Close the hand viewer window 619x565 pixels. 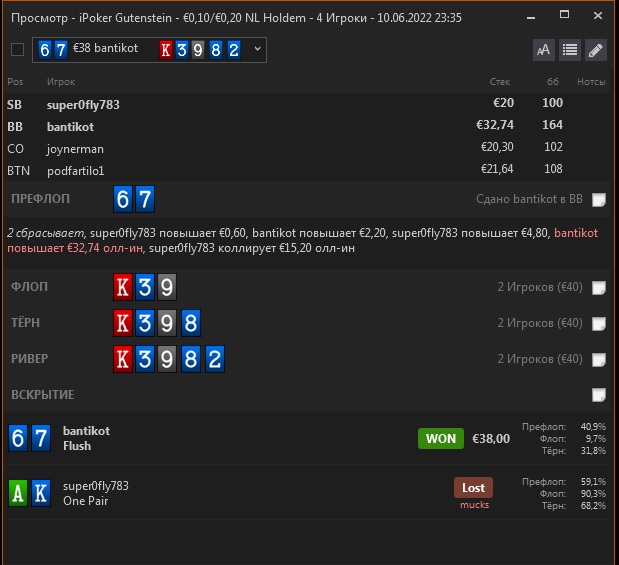(x=598, y=15)
